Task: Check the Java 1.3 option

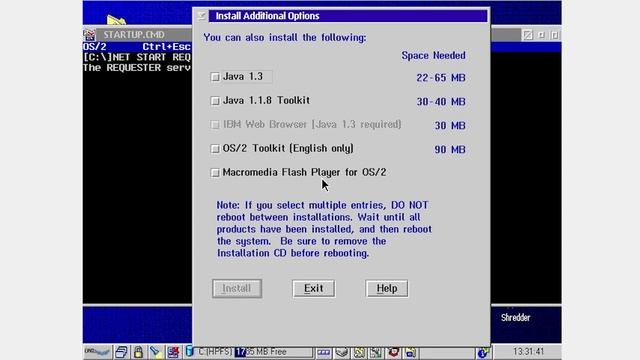Action: [215, 77]
